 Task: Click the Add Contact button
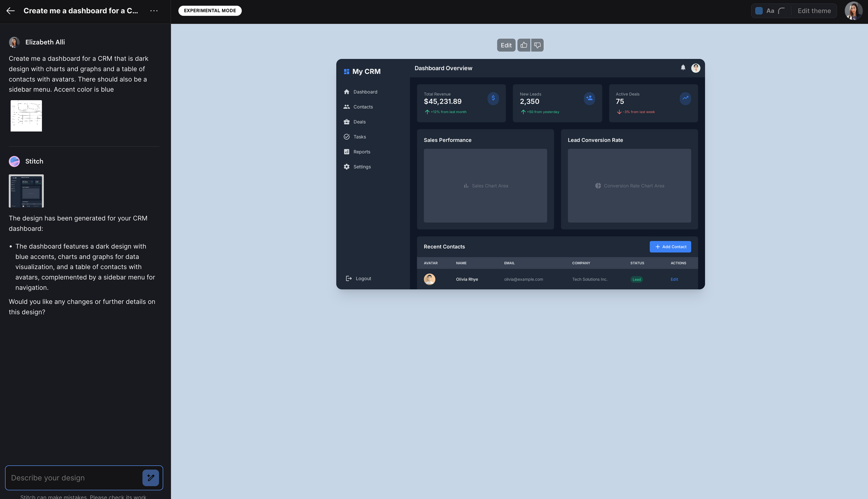coord(670,247)
